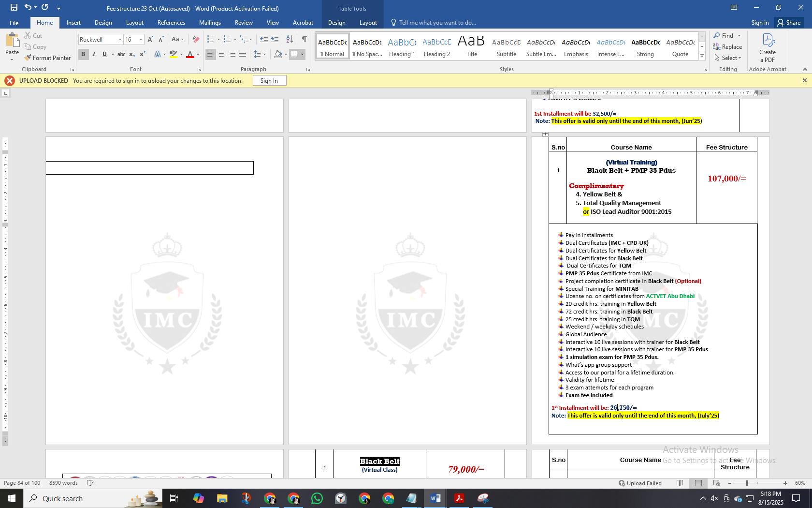Click the Create a PDF Acrobat icon

coord(767,47)
